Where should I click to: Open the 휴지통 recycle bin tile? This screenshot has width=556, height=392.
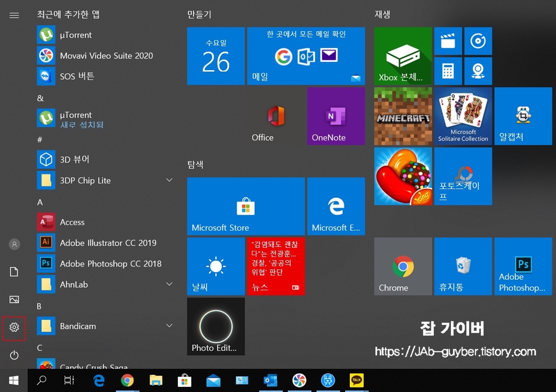pos(463,266)
